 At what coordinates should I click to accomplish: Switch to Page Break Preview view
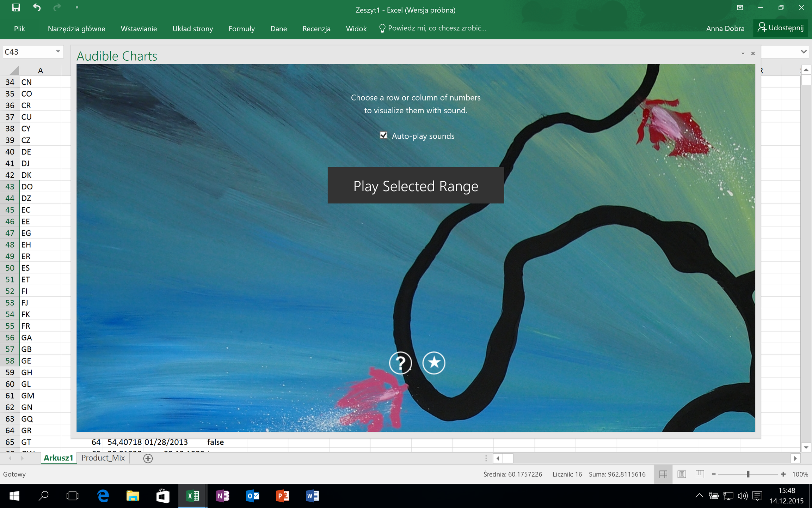coord(700,474)
